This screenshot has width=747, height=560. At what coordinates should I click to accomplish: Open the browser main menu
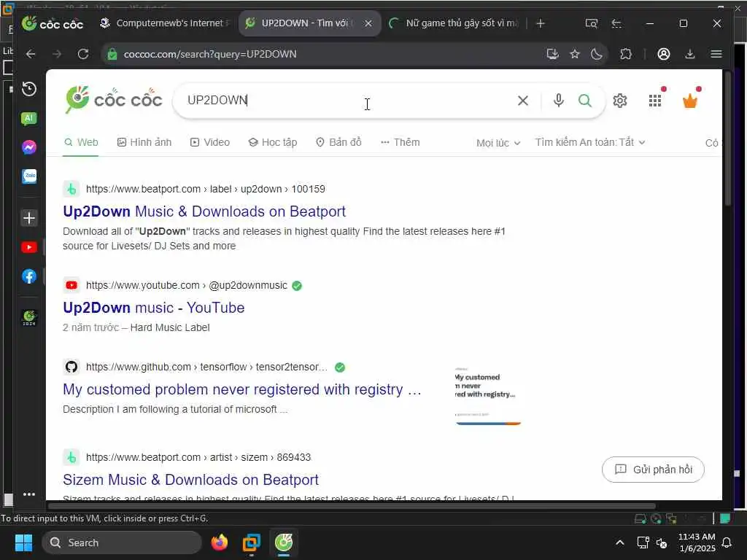[716, 54]
